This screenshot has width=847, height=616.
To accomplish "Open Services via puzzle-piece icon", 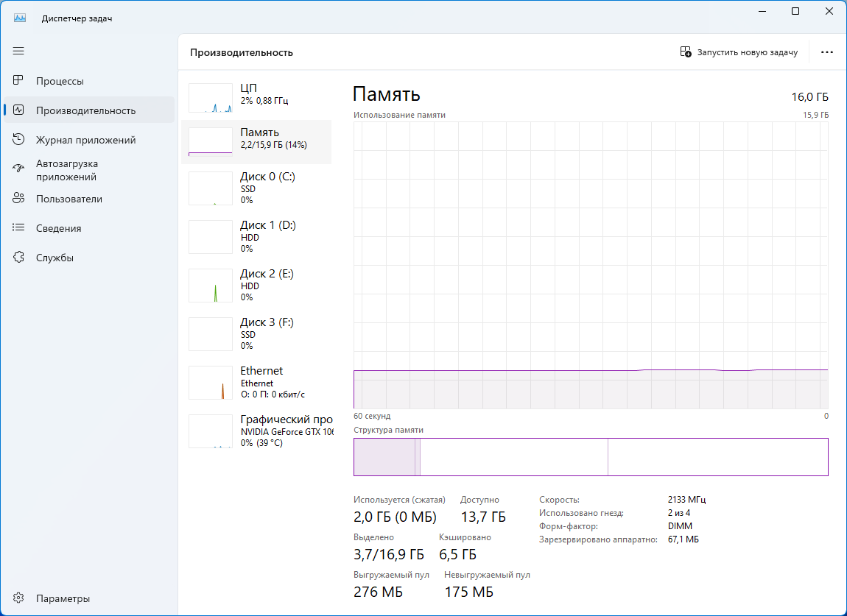I will (x=19, y=258).
